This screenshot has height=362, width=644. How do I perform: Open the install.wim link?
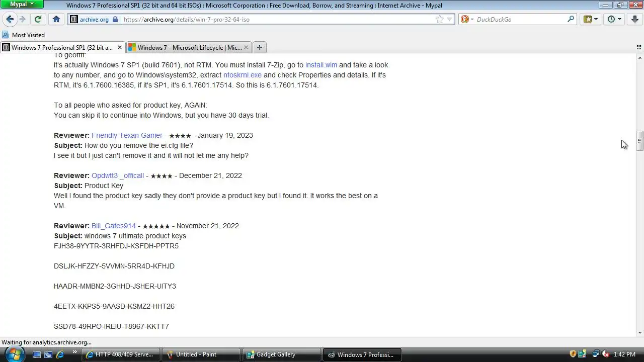[321, 65]
